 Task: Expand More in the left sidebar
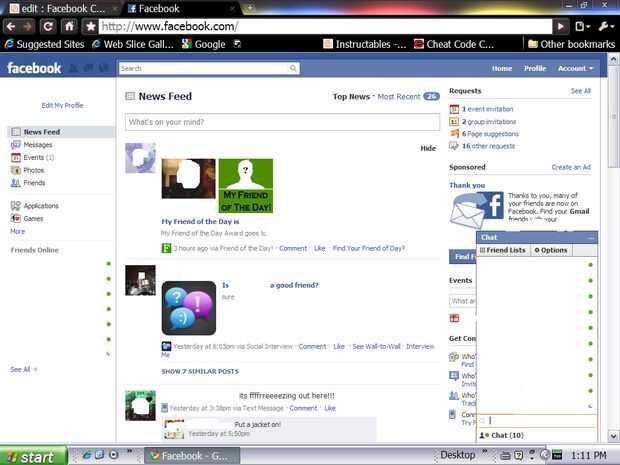pyautogui.click(x=17, y=231)
